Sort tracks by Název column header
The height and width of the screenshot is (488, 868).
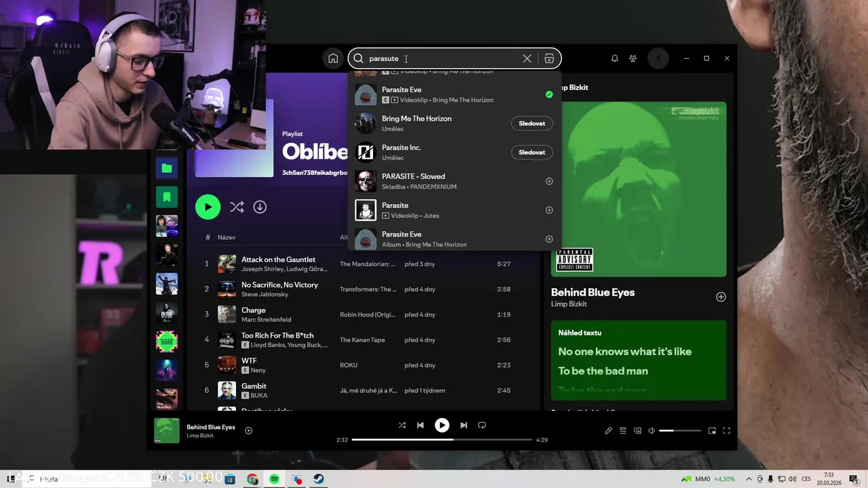pyautogui.click(x=226, y=237)
